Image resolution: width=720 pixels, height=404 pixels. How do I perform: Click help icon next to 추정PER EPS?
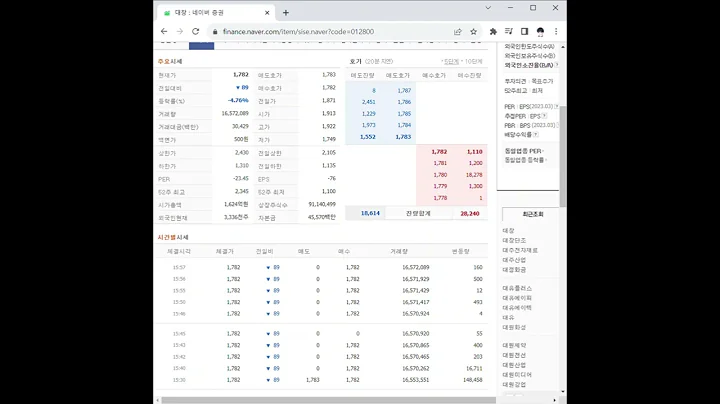click(545, 116)
